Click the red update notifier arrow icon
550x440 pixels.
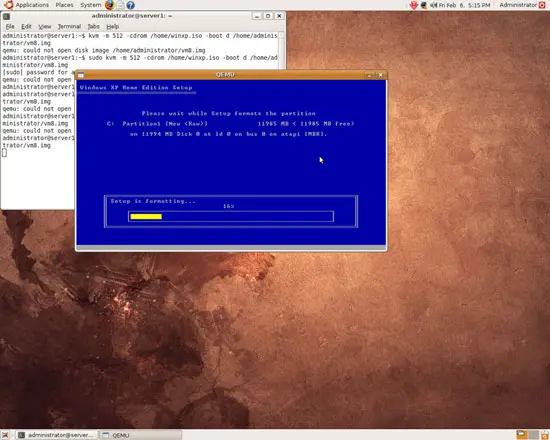coord(414,5)
